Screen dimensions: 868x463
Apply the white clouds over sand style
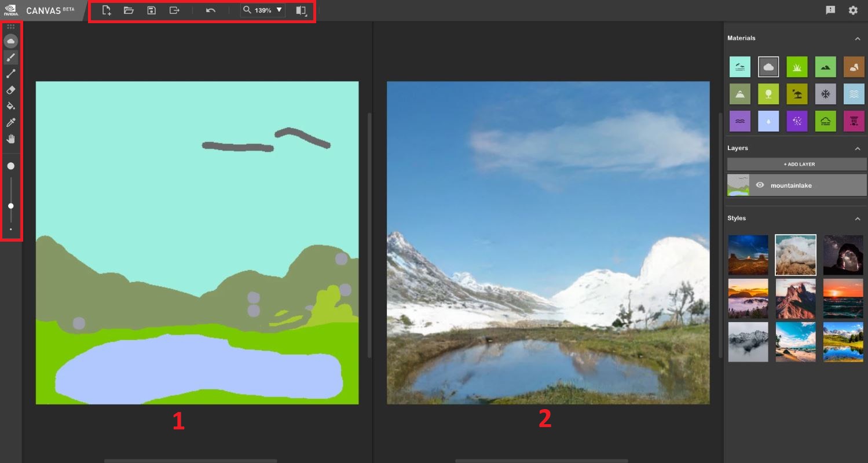[796, 255]
